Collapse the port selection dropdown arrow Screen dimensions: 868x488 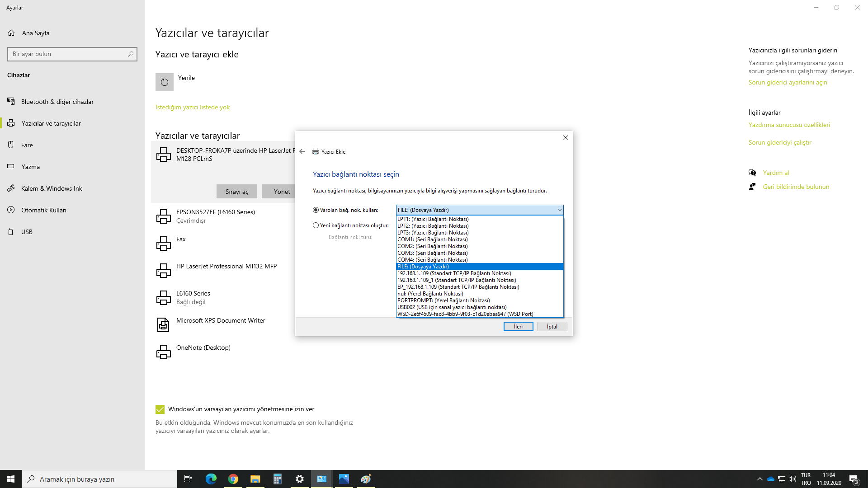pyautogui.click(x=559, y=210)
